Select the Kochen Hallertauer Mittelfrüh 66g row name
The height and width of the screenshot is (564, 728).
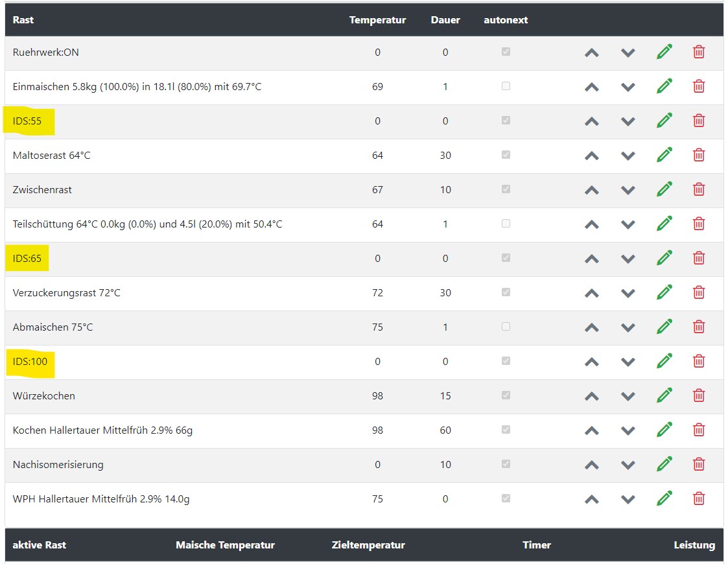tap(102, 430)
